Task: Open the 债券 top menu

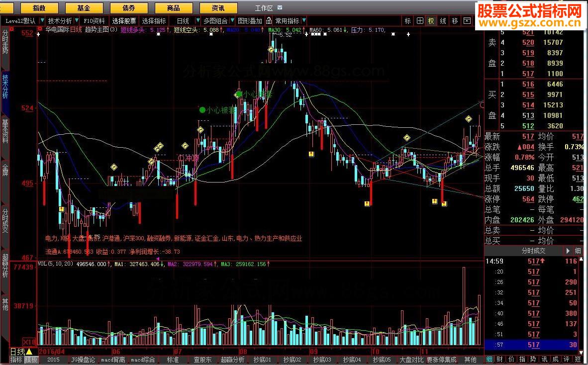Action: pyautogui.click(x=129, y=8)
